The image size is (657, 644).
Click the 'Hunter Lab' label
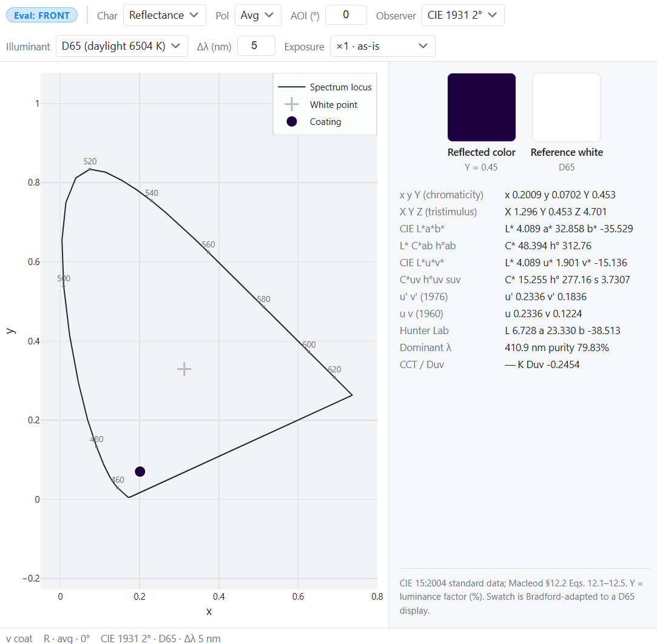[x=424, y=331]
